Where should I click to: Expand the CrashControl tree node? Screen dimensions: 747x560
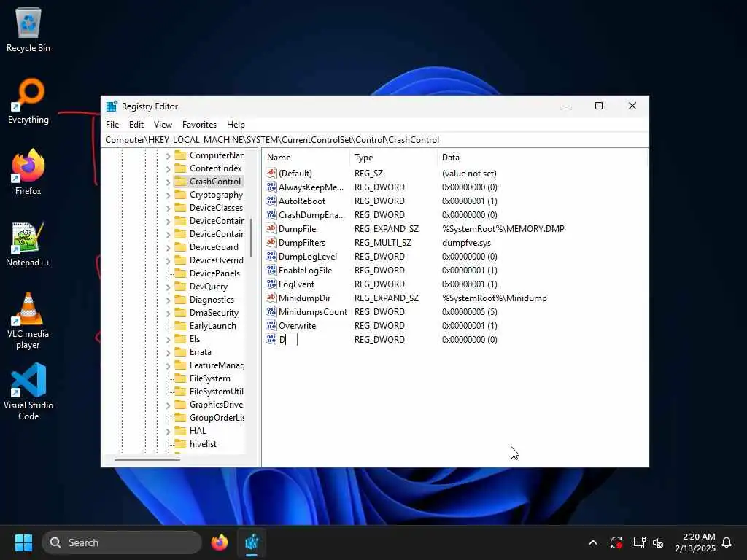(x=168, y=182)
